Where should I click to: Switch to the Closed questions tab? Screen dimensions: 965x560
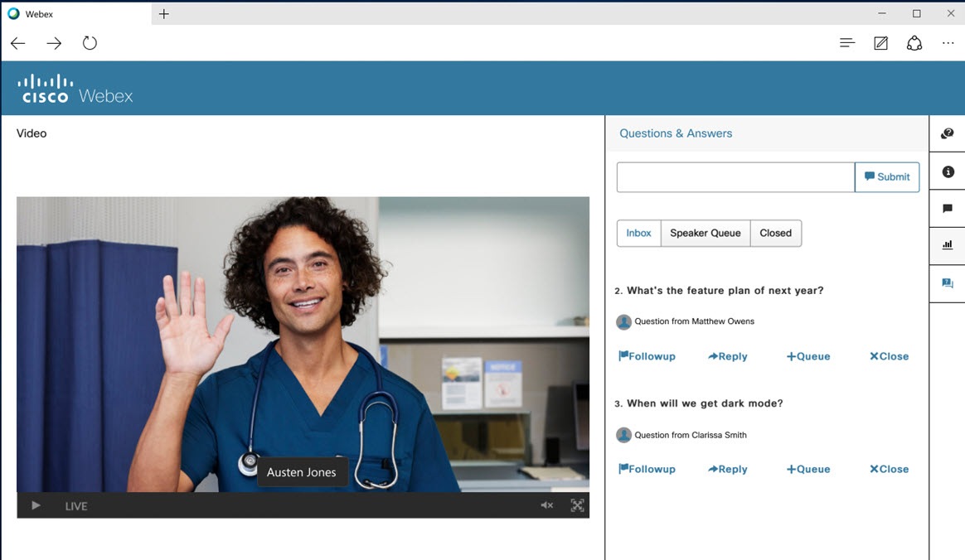(x=775, y=233)
